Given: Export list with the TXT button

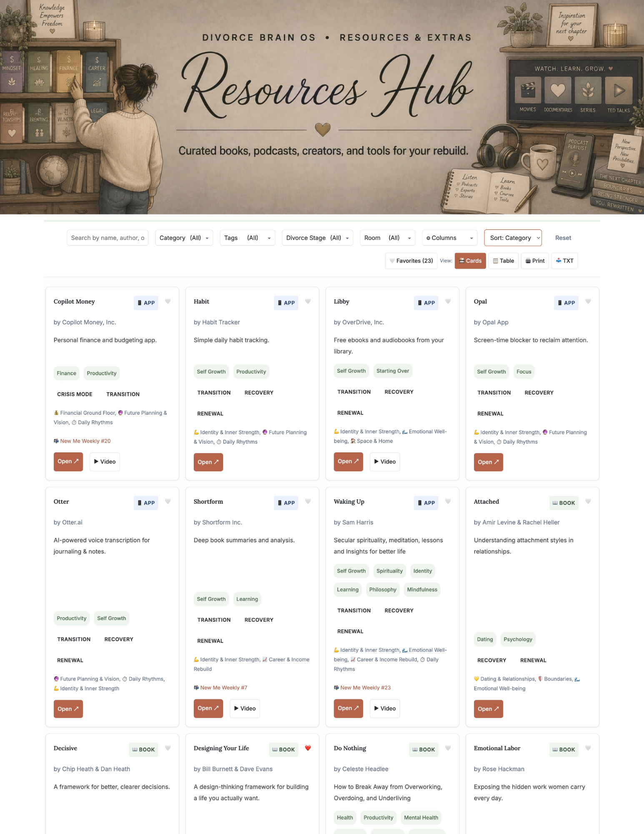Looking at the screenshot, I should (x=565, y=261).
